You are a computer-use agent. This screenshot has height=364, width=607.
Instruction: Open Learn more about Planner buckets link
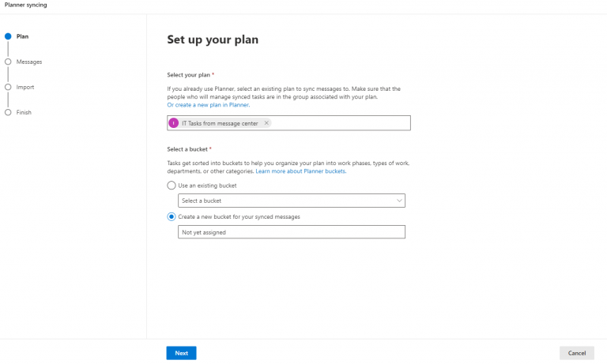[300, 171]
